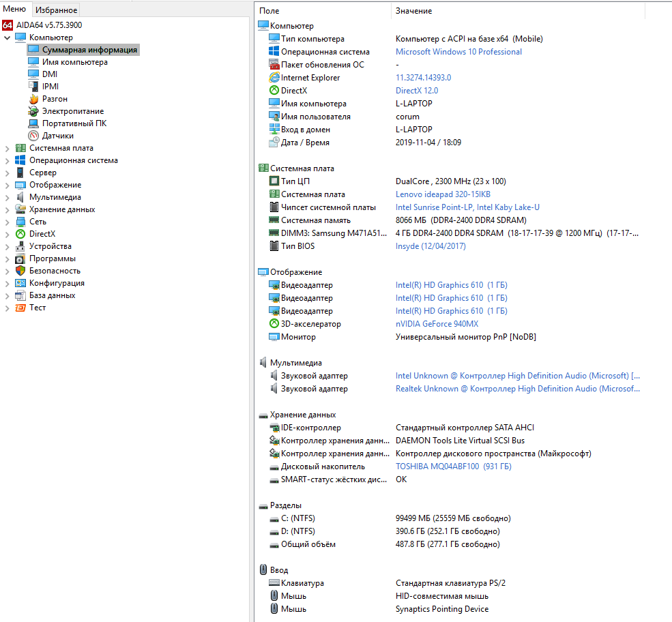Expand the Сеть tree node
The width and height of the screenshot is (672, 622).
click(x=7, y=222)
